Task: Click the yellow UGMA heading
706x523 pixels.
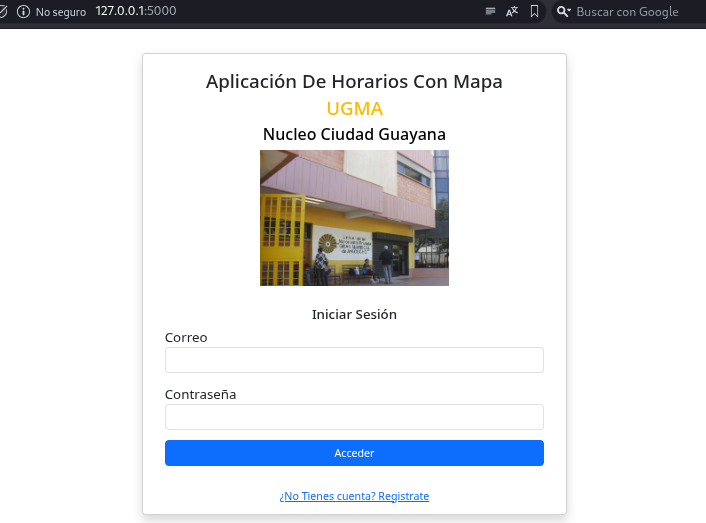Action: [354, 108]
